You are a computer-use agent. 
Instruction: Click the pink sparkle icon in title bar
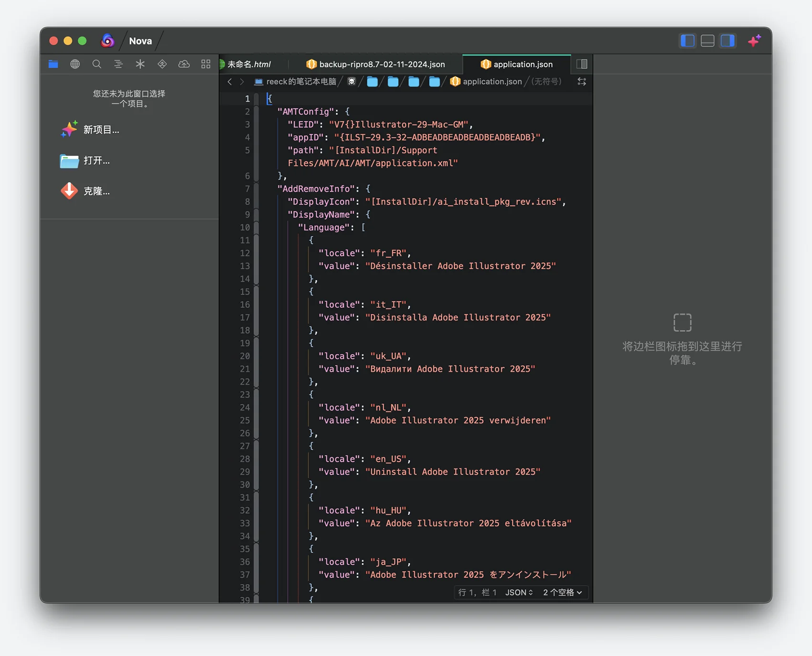click(755, 41)
